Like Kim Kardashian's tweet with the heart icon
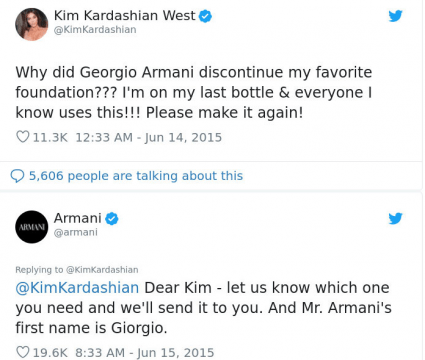Image resolution: width=425 pixels, height=360 pixels. pyautogui.click(x=23, y=137)
